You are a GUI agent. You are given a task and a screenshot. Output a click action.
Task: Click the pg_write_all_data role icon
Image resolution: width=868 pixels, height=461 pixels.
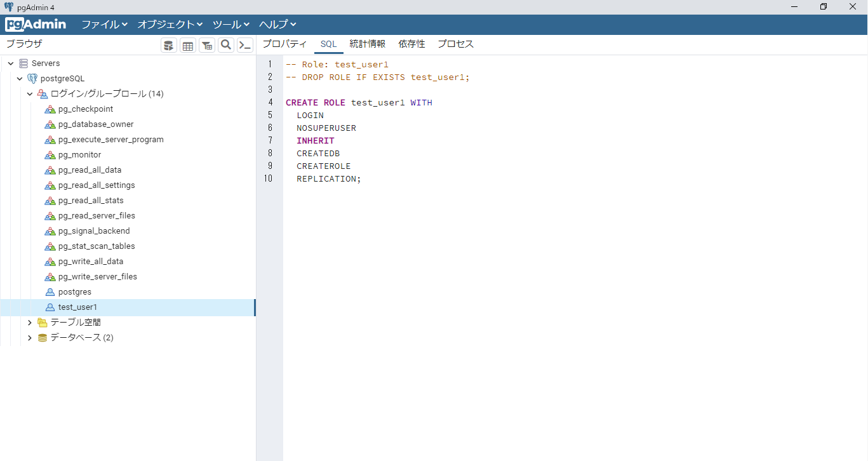click(x=50, y=262)
